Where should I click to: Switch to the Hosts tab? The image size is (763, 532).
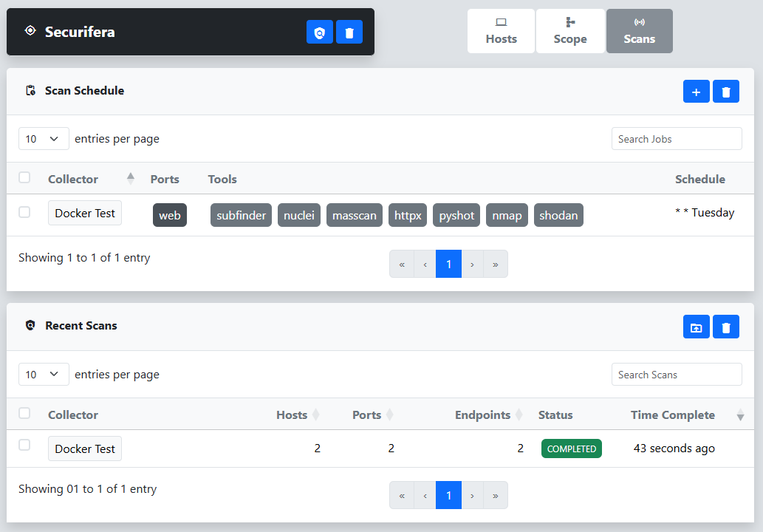501,31
